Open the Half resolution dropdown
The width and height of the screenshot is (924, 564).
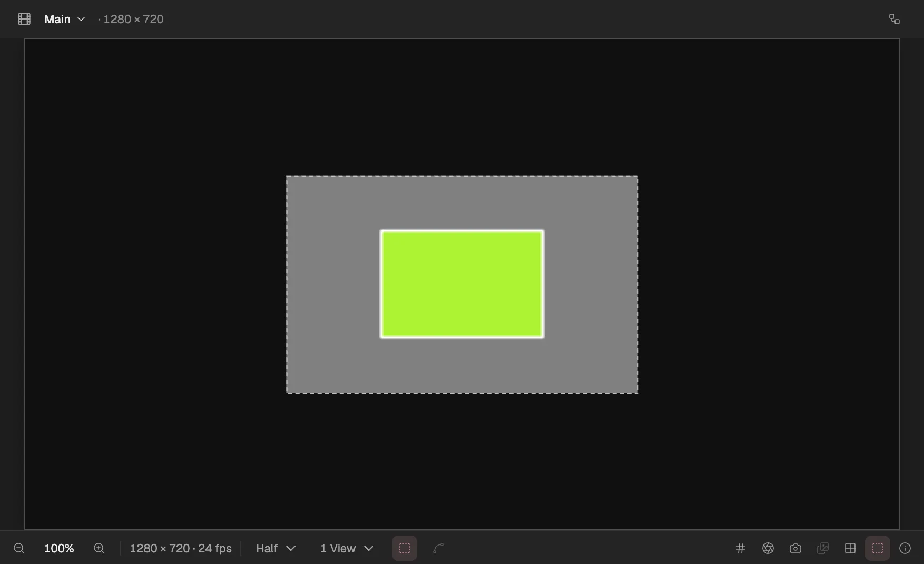pyautogui.click(x=276, y=548)
